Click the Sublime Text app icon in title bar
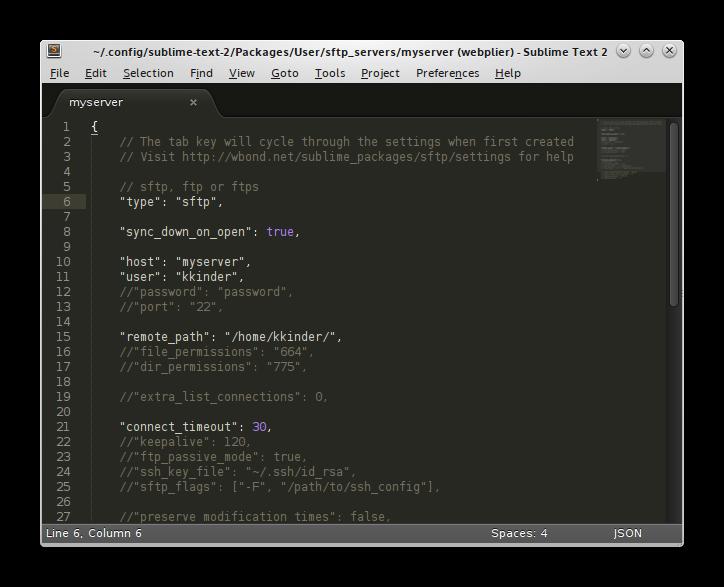The image size is (724, 587). pyautogui.click(x=54, y=51)
